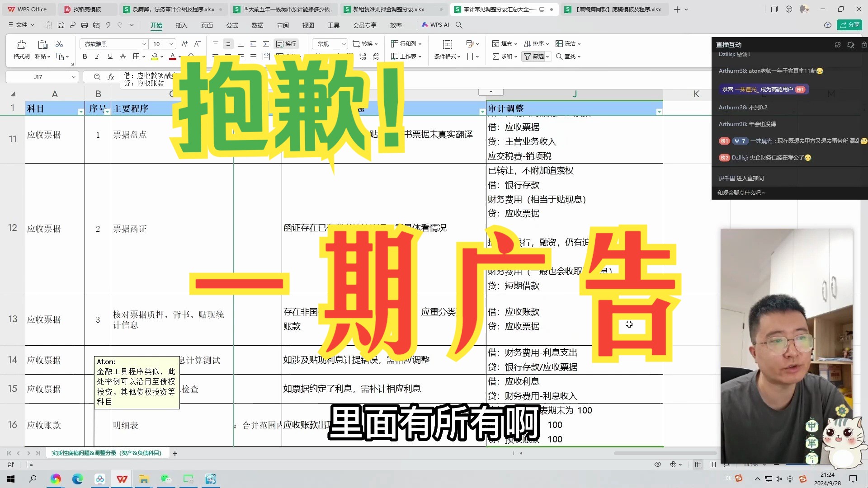Viewport: 868px width, 488px height.
Task: Open the search magnifier beside WPS AI
Action: (x=459, y=25)
